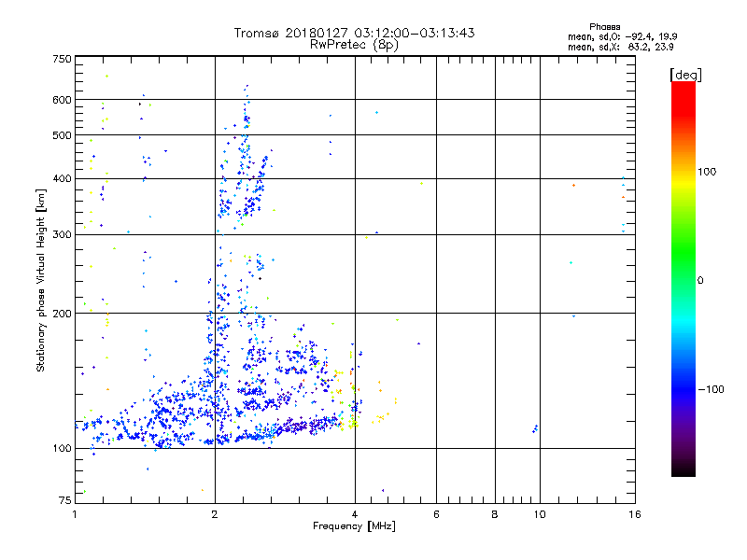The width and height of the screenshot is (747, 560).
Task: Click the blue echo cluster near 10 MHz
Action: (535, 429)
